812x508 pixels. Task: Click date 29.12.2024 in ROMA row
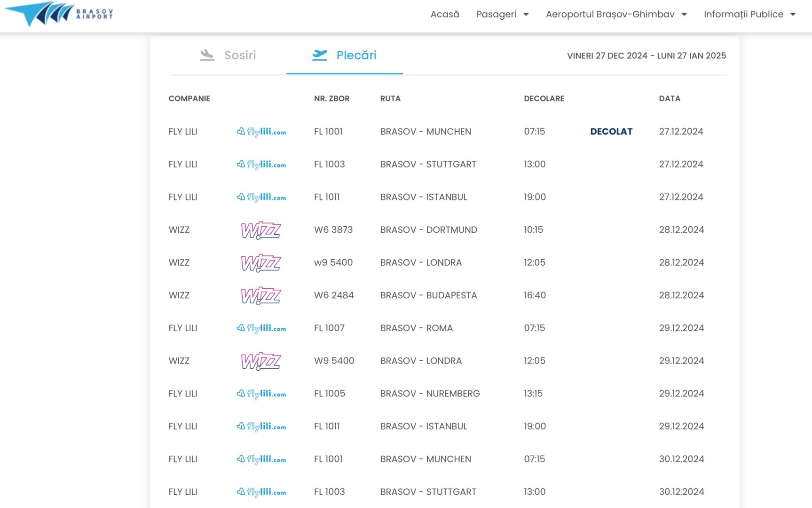681,328
